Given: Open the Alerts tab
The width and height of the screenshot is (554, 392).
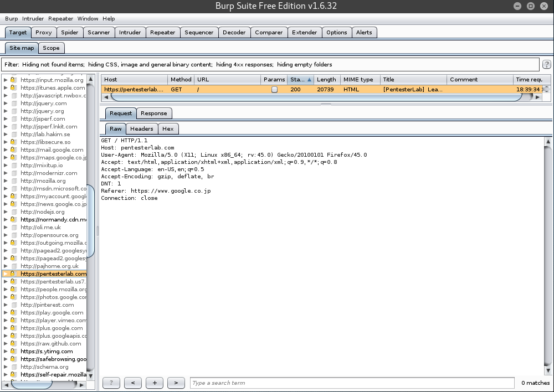Looking at the screenshot, I should (364, 33).
